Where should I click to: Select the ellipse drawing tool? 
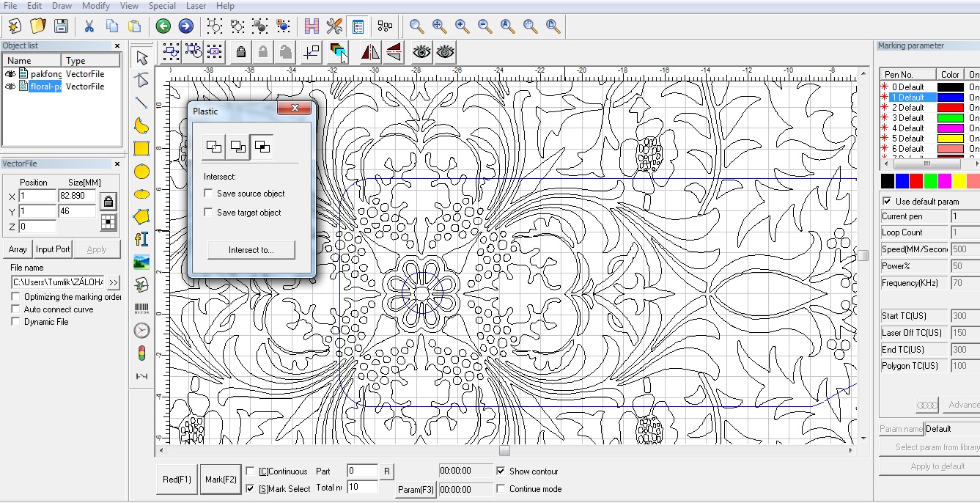141,194
